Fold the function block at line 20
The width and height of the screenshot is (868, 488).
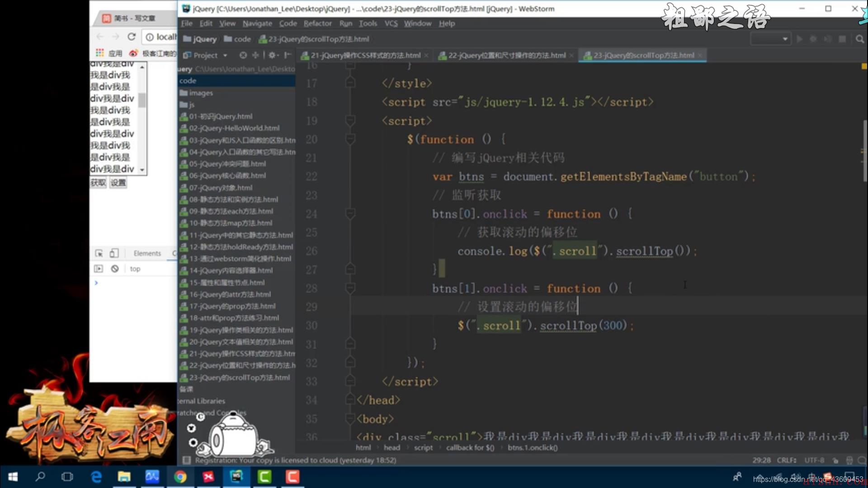pyautogui.click(x=350, y=139)
